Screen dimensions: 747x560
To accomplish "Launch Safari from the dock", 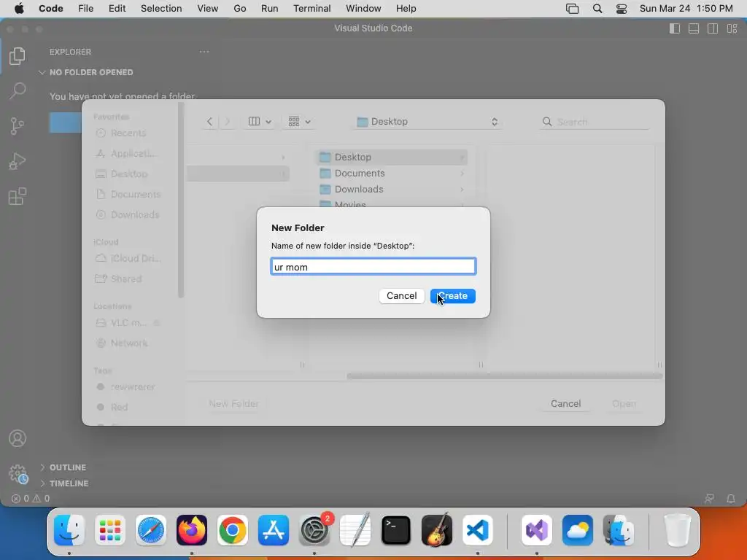I will pos(151,530).
